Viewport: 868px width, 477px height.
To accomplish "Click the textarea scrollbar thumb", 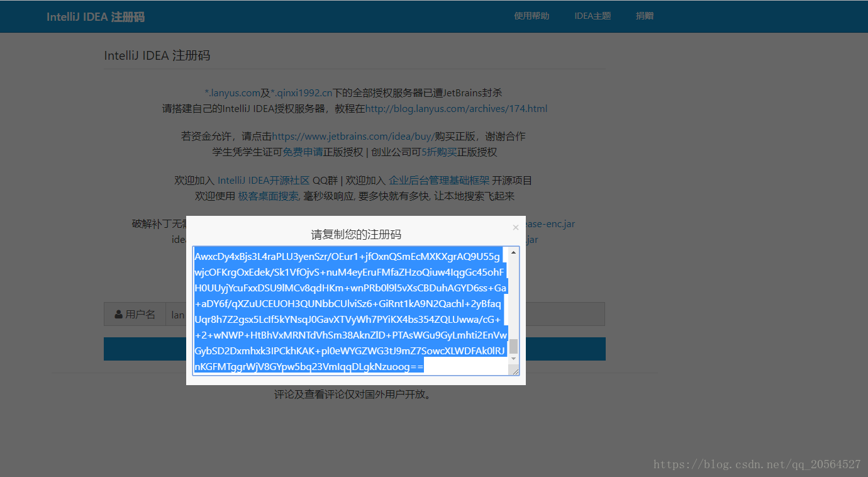I will click(x=514, y=346).
